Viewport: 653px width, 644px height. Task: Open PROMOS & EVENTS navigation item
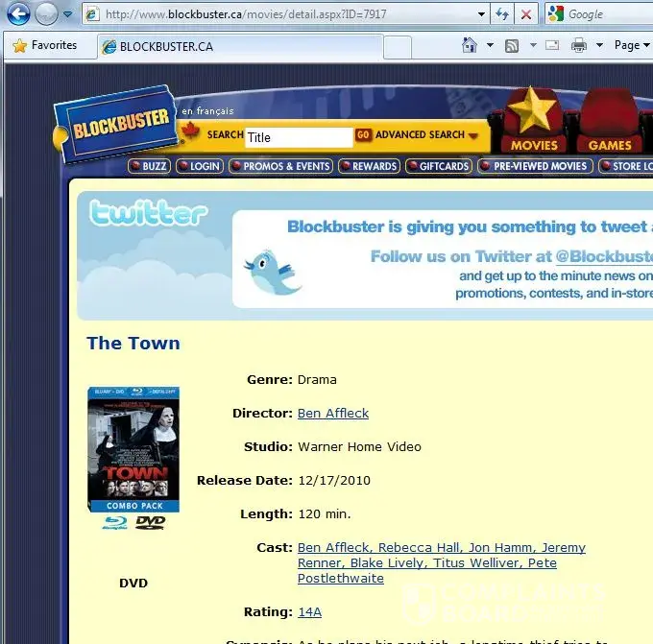tap(280, 166)
